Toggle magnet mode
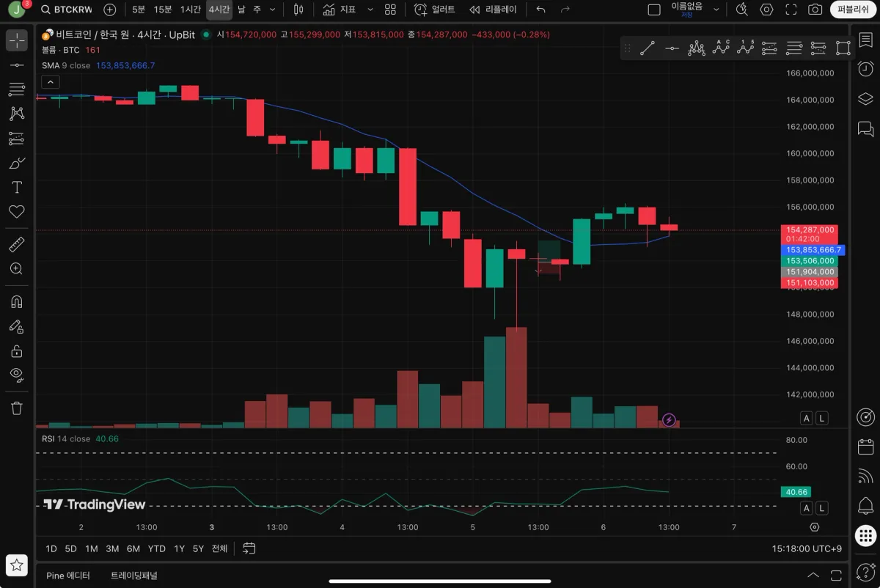 point(17,301)
